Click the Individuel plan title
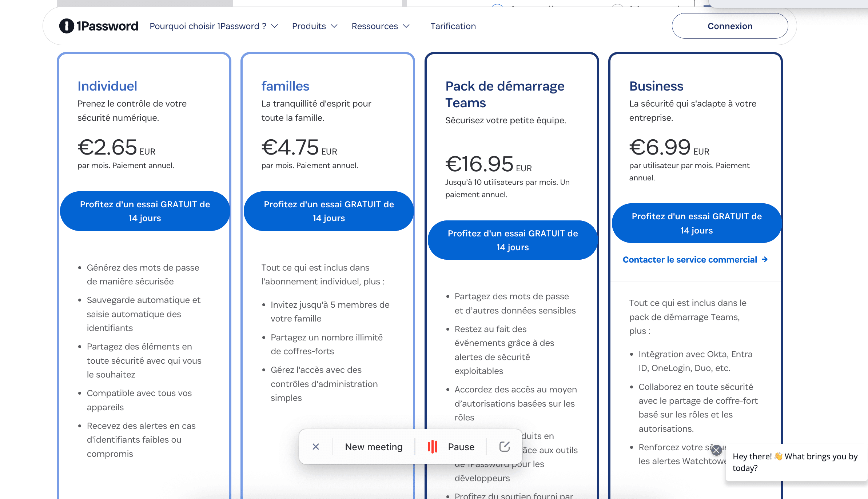Screen dimensions: 868x499 point(107,86)
